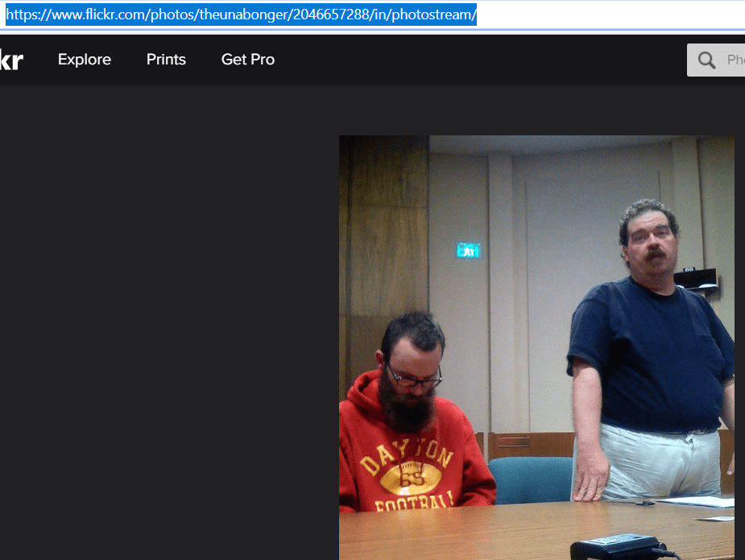The image size is (745, 560).
Task: Focus the Photos search field
Action: click(733, 60)
